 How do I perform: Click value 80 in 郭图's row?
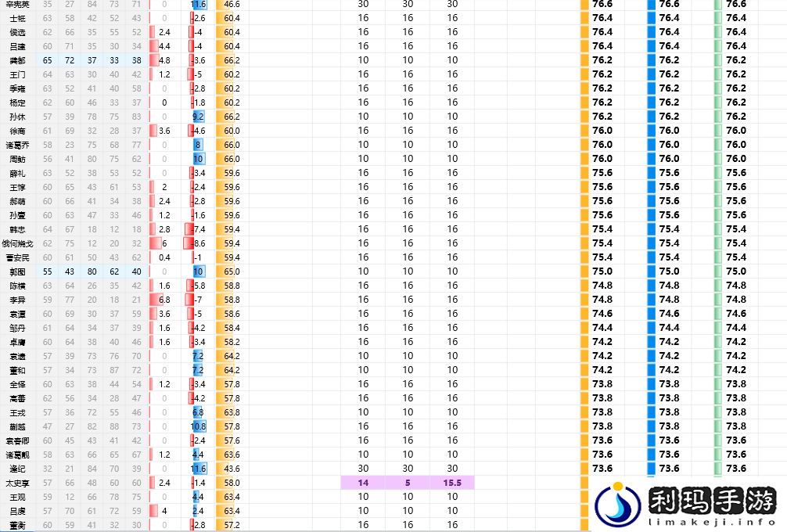tap(92, 271)
